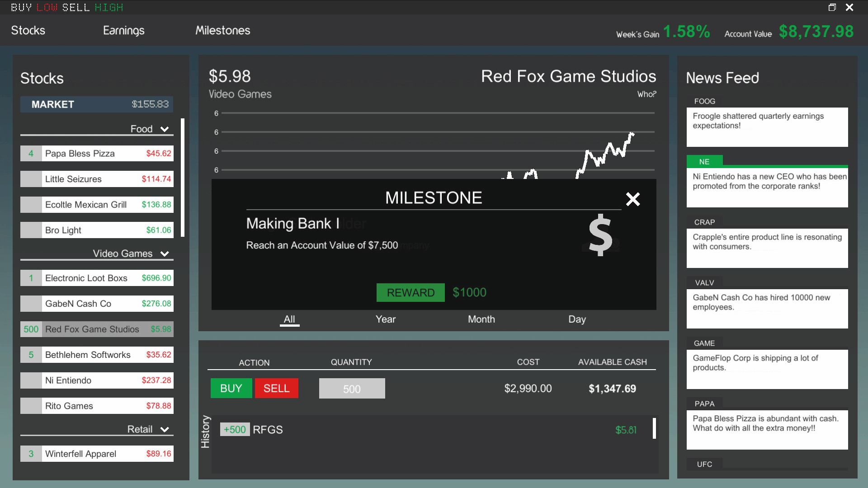
Task: Collapse the Retail category chevron
Action: 165,430
